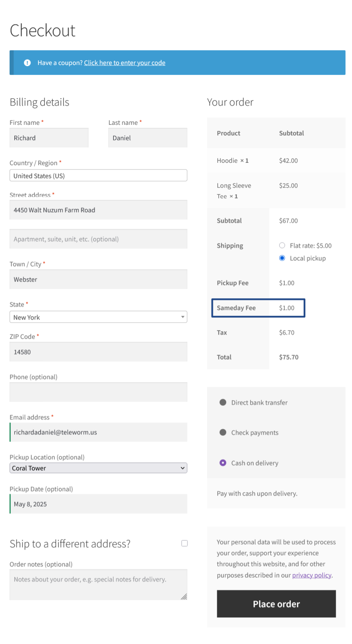Open Country / Region selector
Viewport: 352px width, 644px height.
pos(98,176)
